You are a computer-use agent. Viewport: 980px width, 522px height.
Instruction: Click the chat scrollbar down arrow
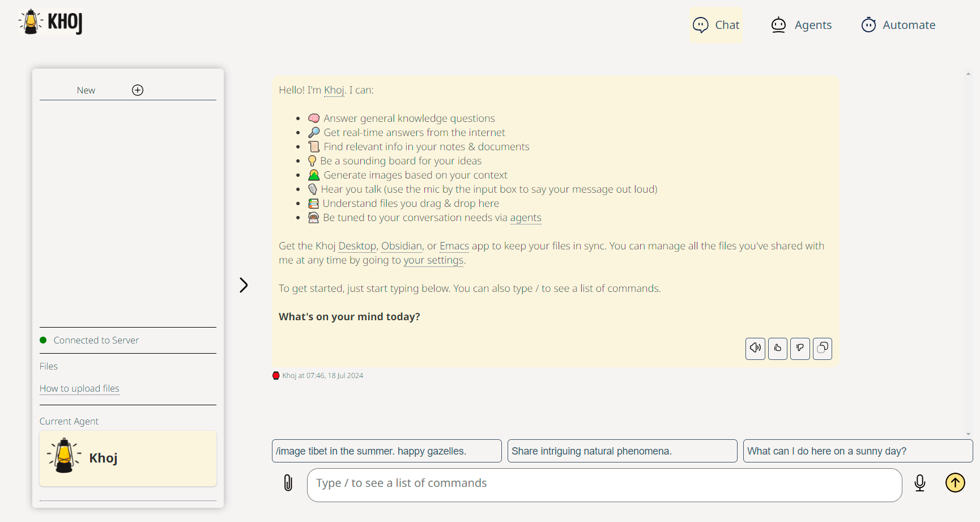click(968, 434)
